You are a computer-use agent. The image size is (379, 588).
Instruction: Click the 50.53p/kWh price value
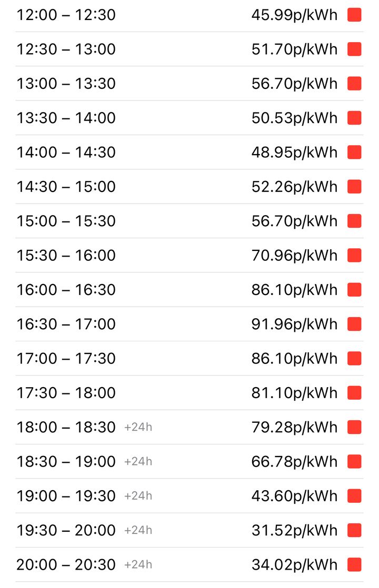point(295,118)
